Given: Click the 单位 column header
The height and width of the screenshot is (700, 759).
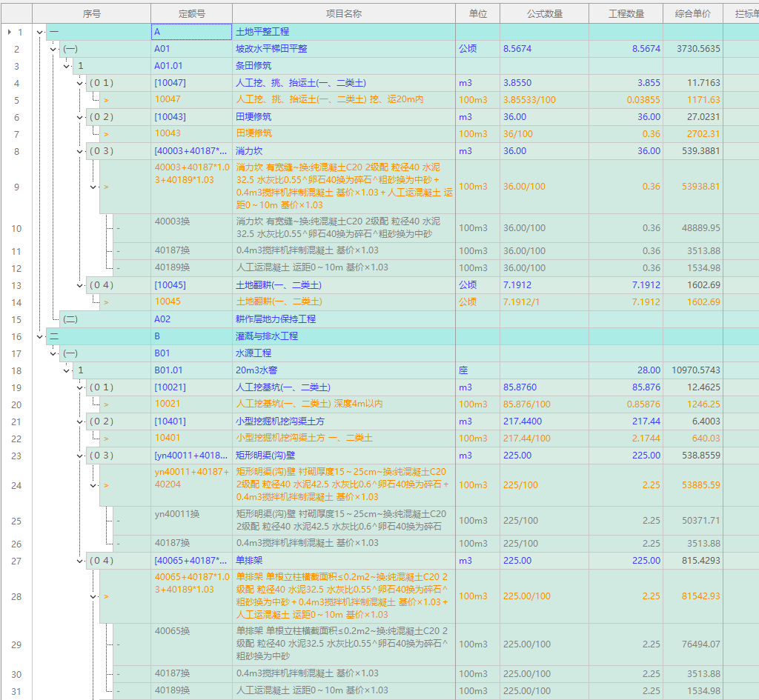Looking at the screenshot, I should (x=478, y=13).
